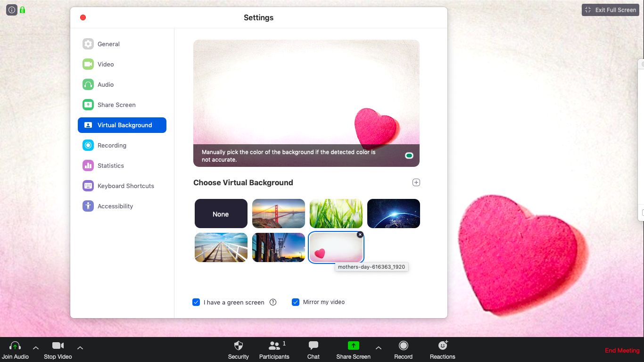Switch to the Audio settings tab
Screen dimensions: 644x362
point(122,84)
